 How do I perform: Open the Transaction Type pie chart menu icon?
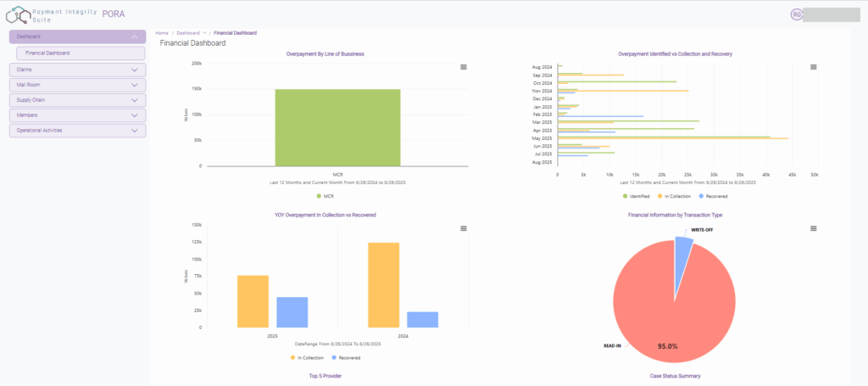click(x=813, y=228)
